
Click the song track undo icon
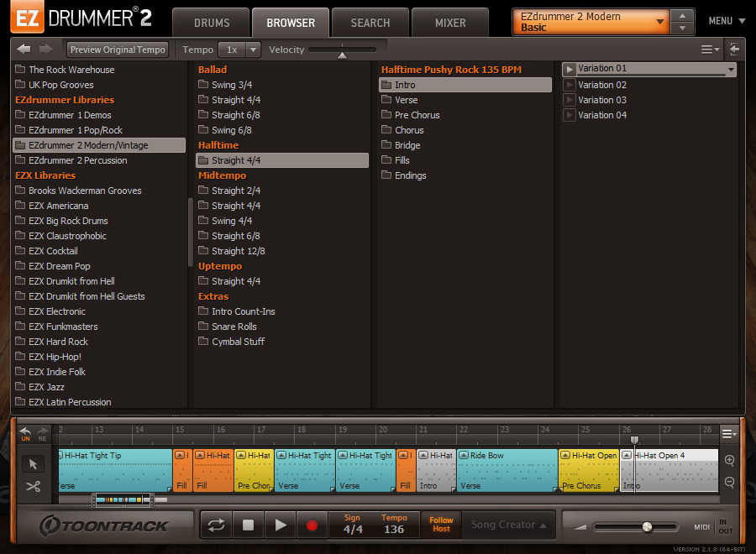[25, 434]
